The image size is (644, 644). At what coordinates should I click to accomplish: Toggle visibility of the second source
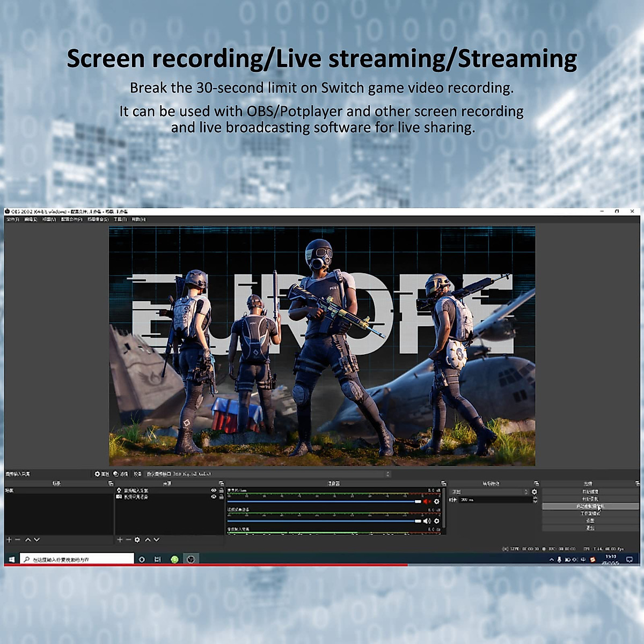pos(214,497)
